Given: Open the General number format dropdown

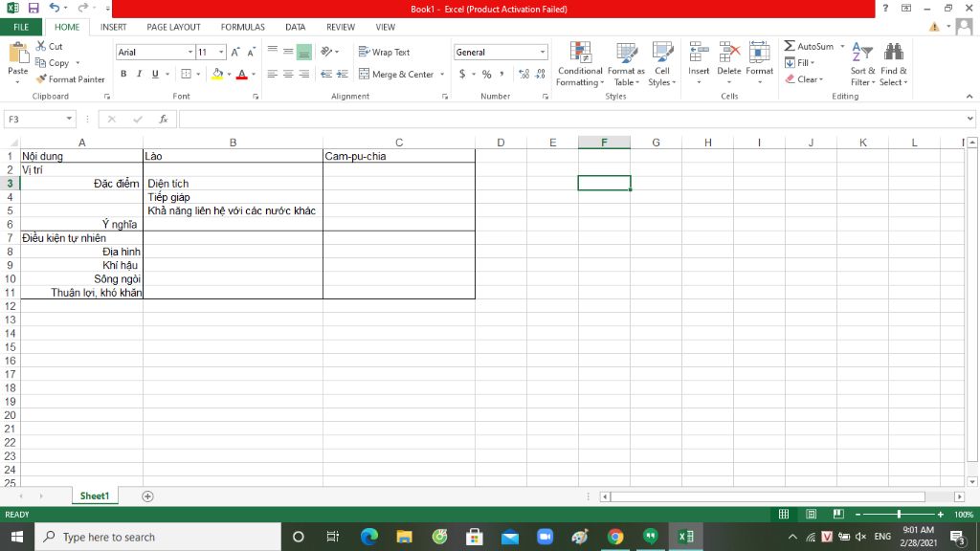Looking at the screenshot, I should (543, 53).
